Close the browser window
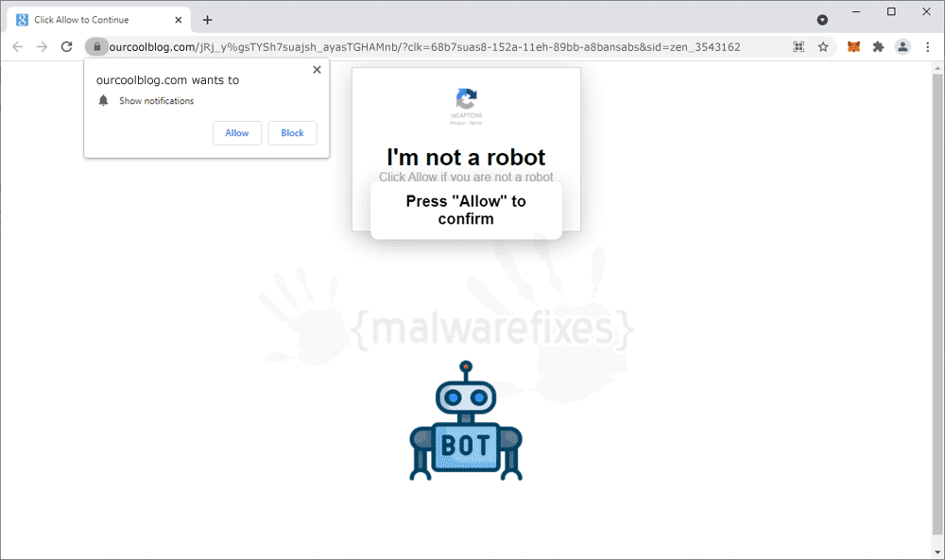Viewport: 945px width, 560px height. click(x=926, y=11)
